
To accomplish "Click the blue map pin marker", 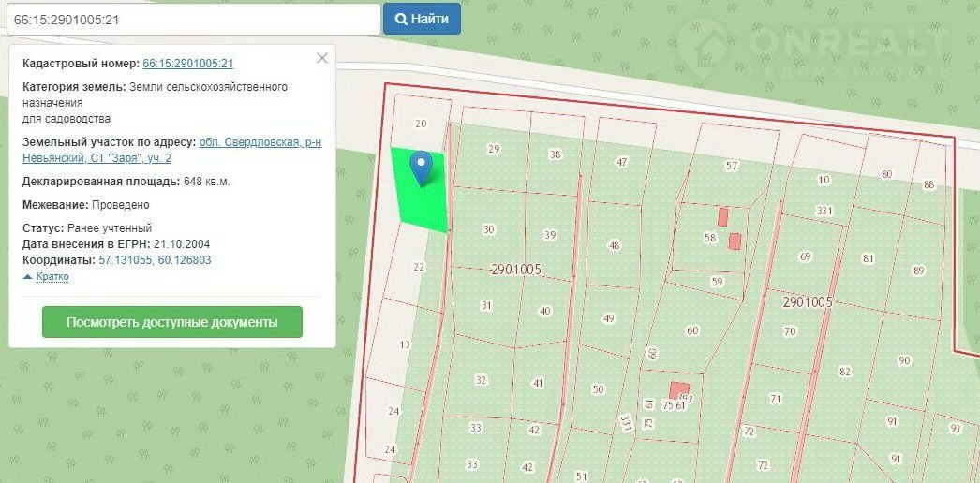I will tap(422, 166).
